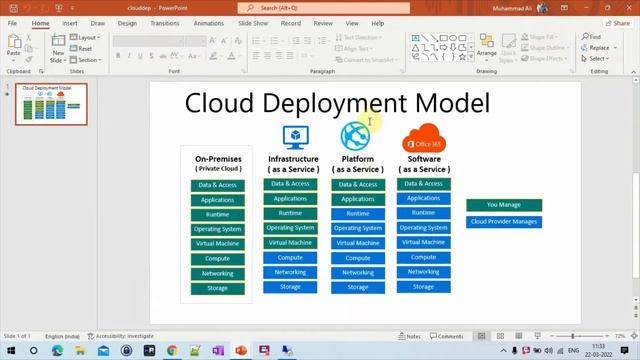
Task: Open the Replace dropdown arrow
Action: coord(616,48)
